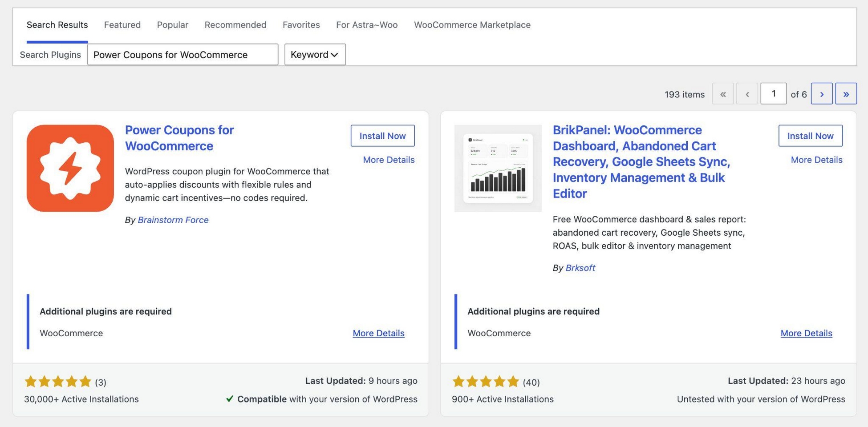Open the For Astra~Woo tab
Image resolution: width=868 pixels, height=427 pixels.
[367, 24]
